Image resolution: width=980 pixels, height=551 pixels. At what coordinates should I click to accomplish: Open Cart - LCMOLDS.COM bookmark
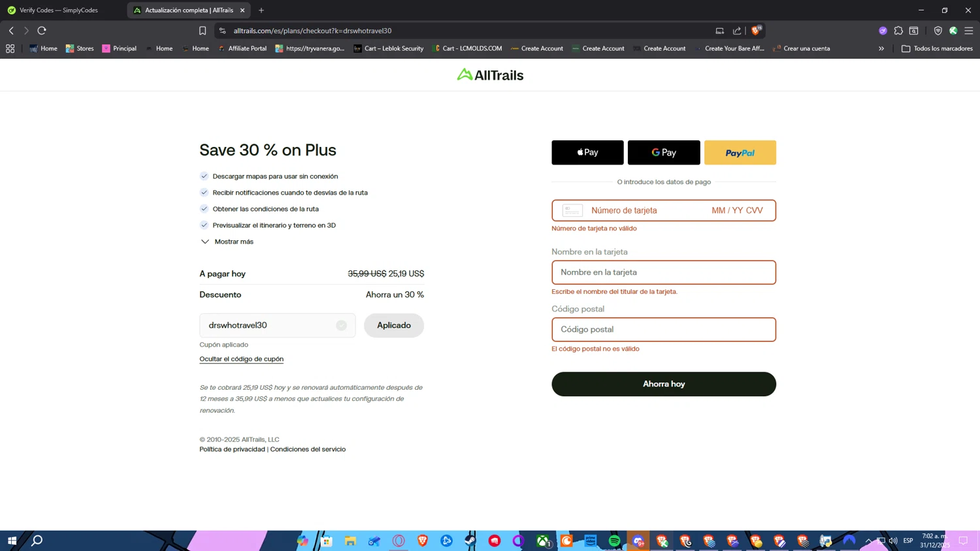(x=466, y=48)
